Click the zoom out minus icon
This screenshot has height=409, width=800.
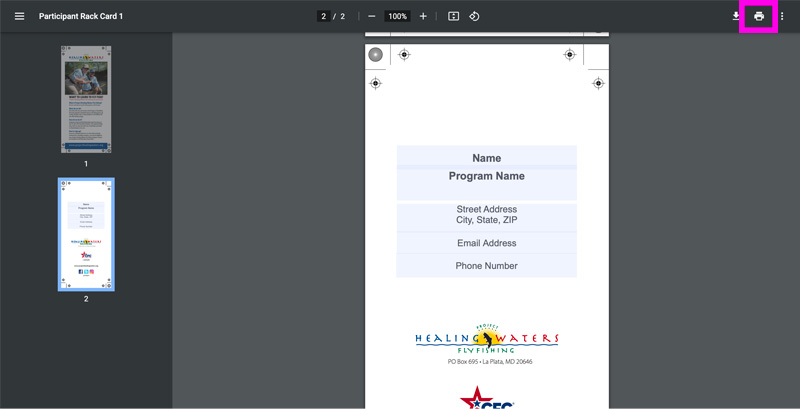click(x=372, y=16)
